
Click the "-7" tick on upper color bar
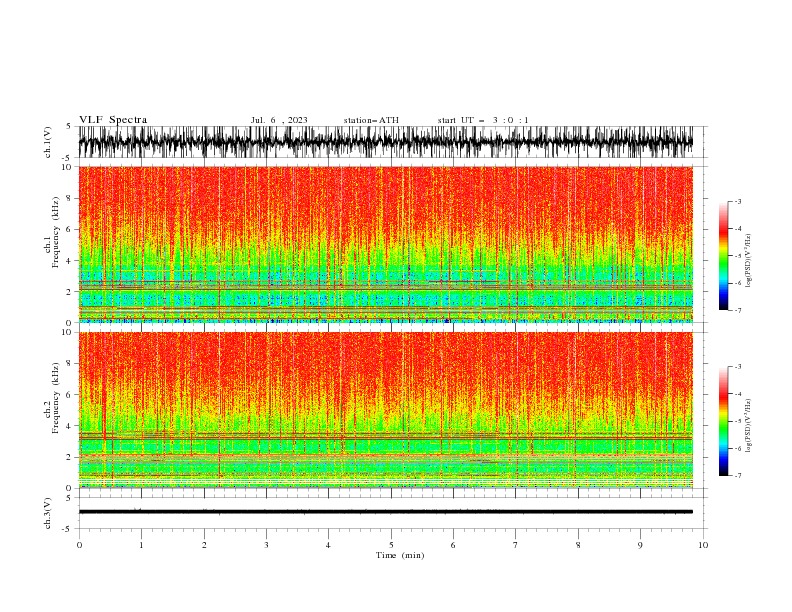[737, 310]
